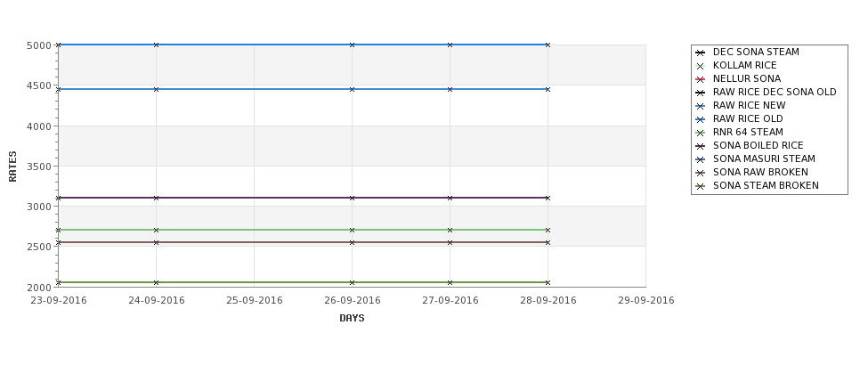This screenshot has height=382, width=868.
Task: Click the 4450 data point on 24-09-2016
Action: 156,89
